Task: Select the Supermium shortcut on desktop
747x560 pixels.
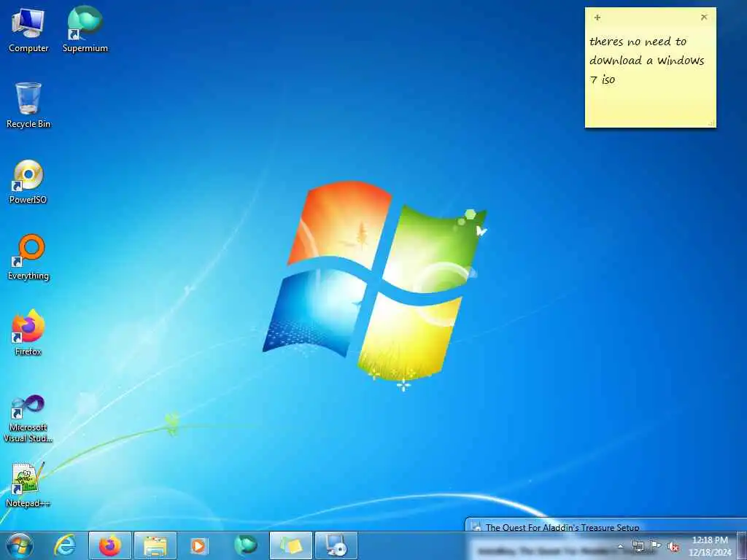Action: (x=85, y=30)
